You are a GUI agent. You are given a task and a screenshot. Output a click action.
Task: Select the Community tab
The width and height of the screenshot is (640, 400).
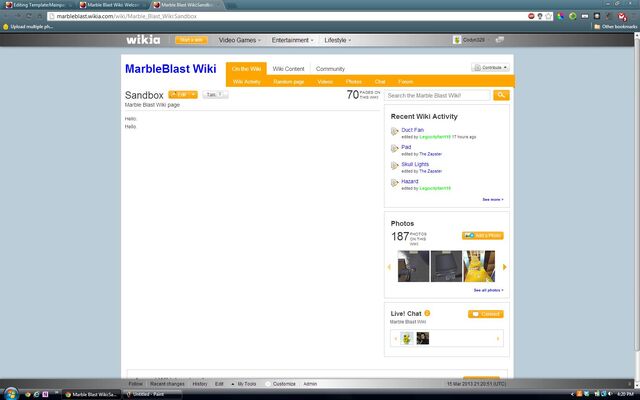click(x=330, y=69)
